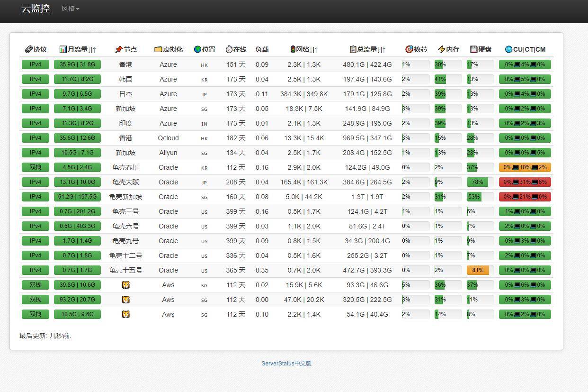This screenshot has width=588, height=392.
Task: Click the bar chart icon beside 月流量
Action: [x=63, y=49]
